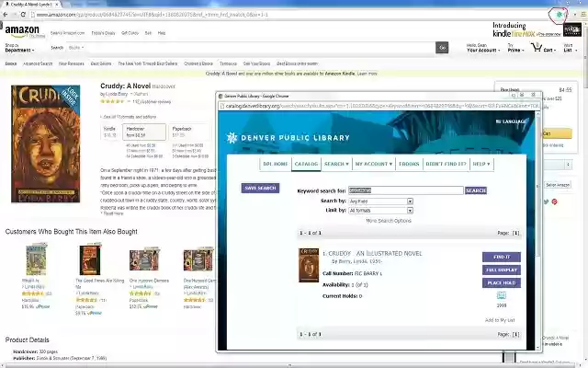Click the yellow Add to Cart button
The image size is (588, 368).
point(557,133)
